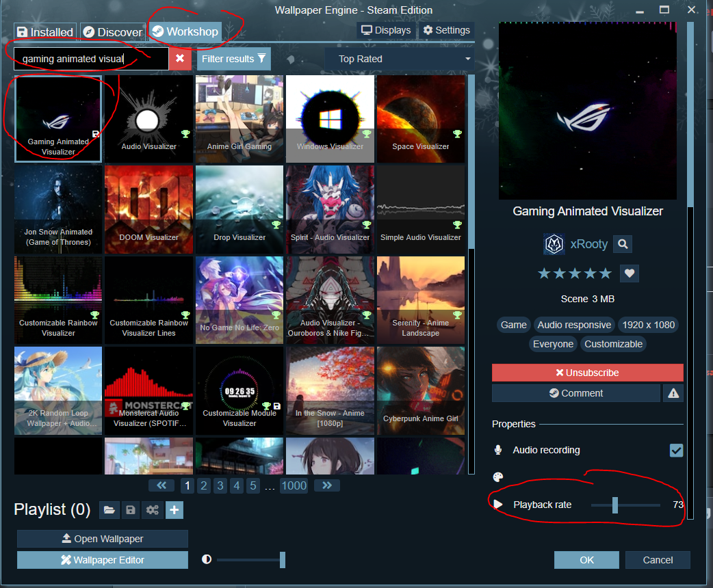The image size is (713, 588).
Task: Open playlist folder icon
Action: point(109,510)
